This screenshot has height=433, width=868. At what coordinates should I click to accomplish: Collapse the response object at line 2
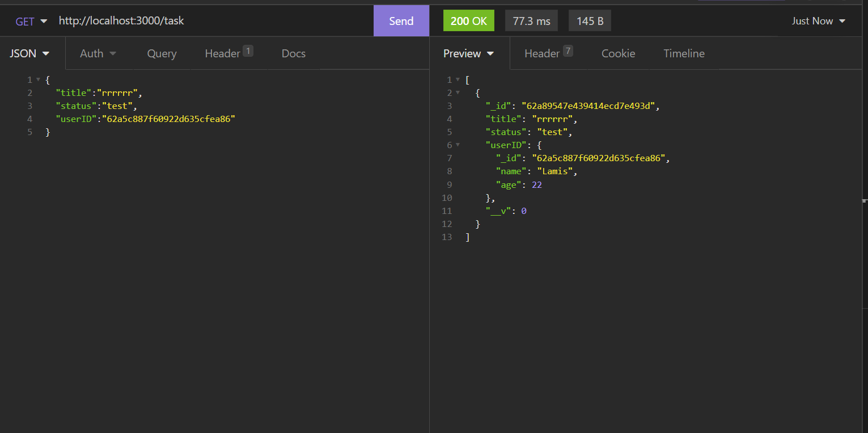coord(458,93)
